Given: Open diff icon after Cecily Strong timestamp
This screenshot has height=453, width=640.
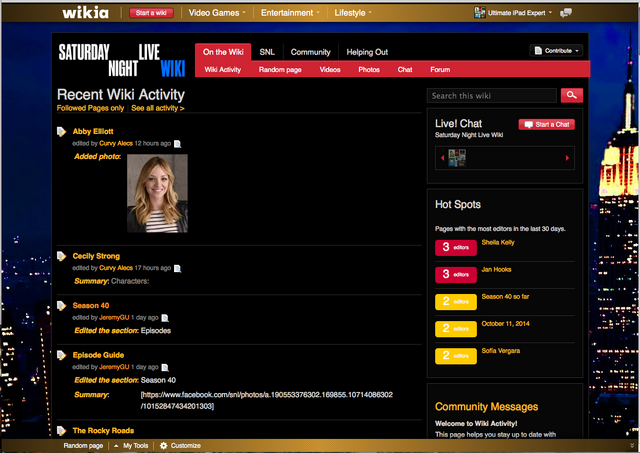Looking at the screenshot, I should point(178,268).
